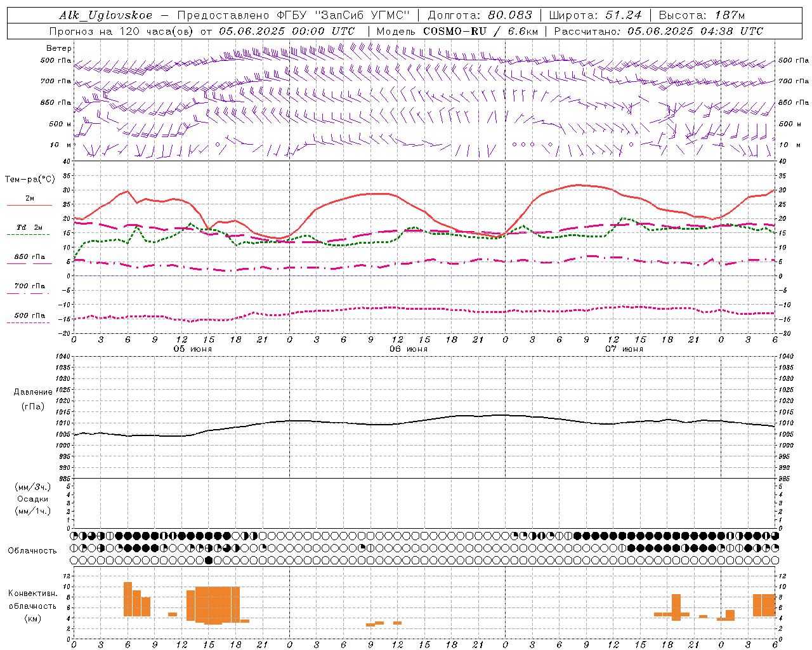Click the only filled circle in lowest cloud row
Image resolution: width=812 pixels, height=650 pixels.
(209, 560)
